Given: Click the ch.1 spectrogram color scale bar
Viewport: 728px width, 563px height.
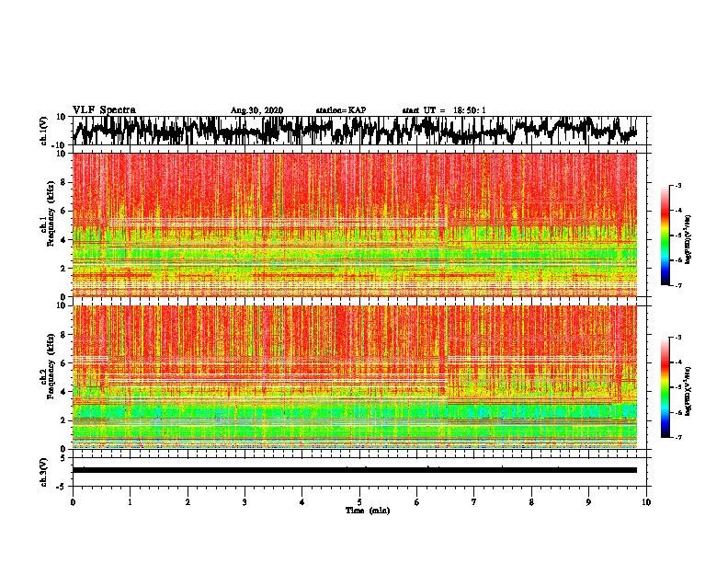Looking at the screenshot, I should click(x=665, y=236).
